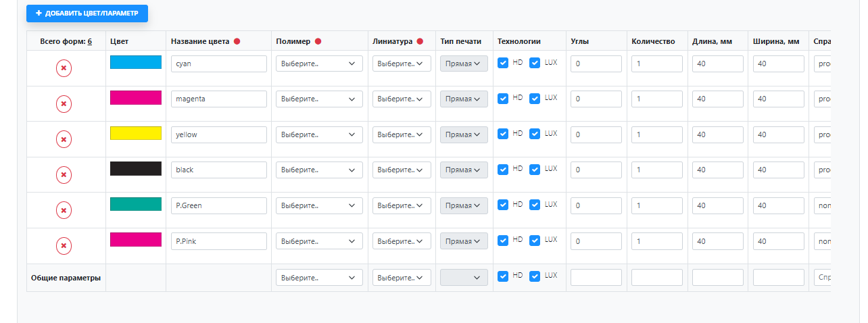The height and width of the screenshot is (323, 868).
Task: Open Полимер dropdown for magenta
Action: click(319, 99)
